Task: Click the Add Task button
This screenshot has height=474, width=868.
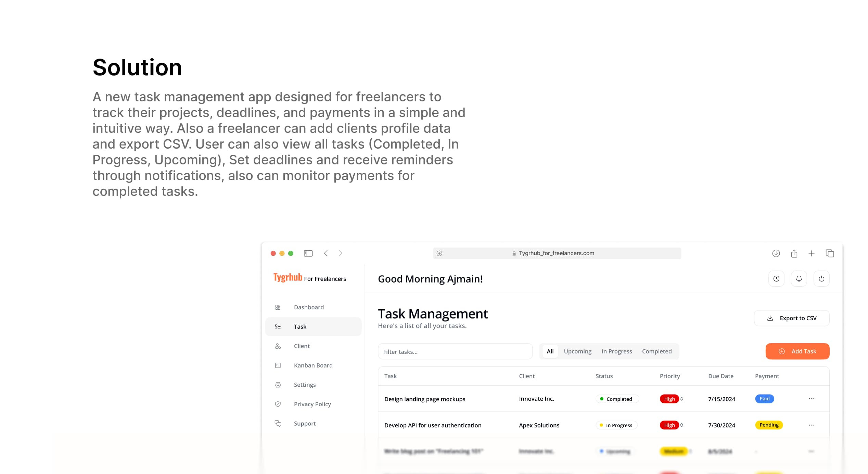Action: pos(797,351)
